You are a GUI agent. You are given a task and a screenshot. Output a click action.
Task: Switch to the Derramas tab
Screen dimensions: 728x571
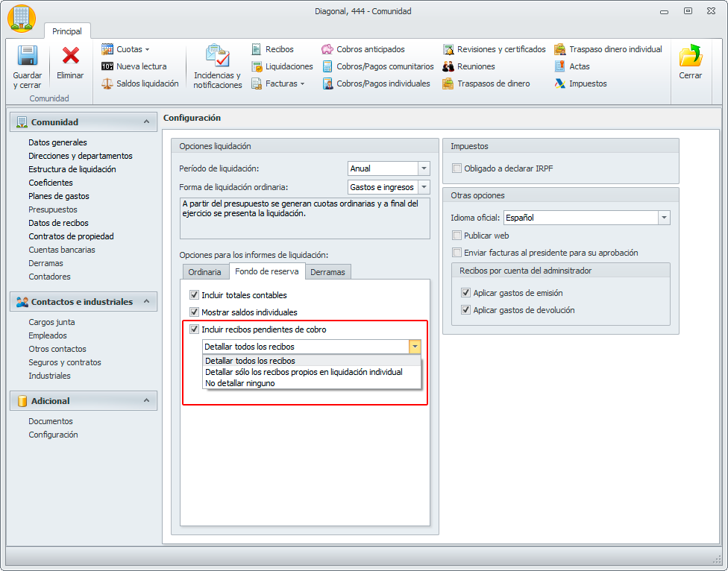coord(327,272)
